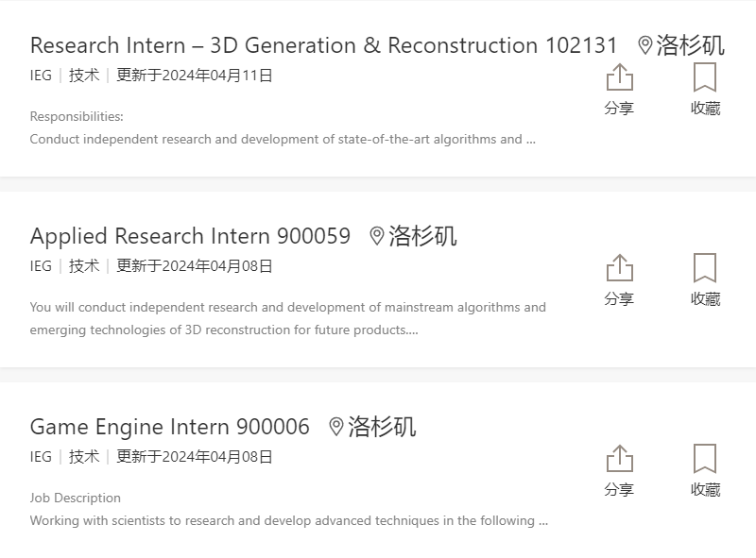Click 收藏 label under second job's bookmark
Viewport: 756px width, 558px height.
[705, 298]
